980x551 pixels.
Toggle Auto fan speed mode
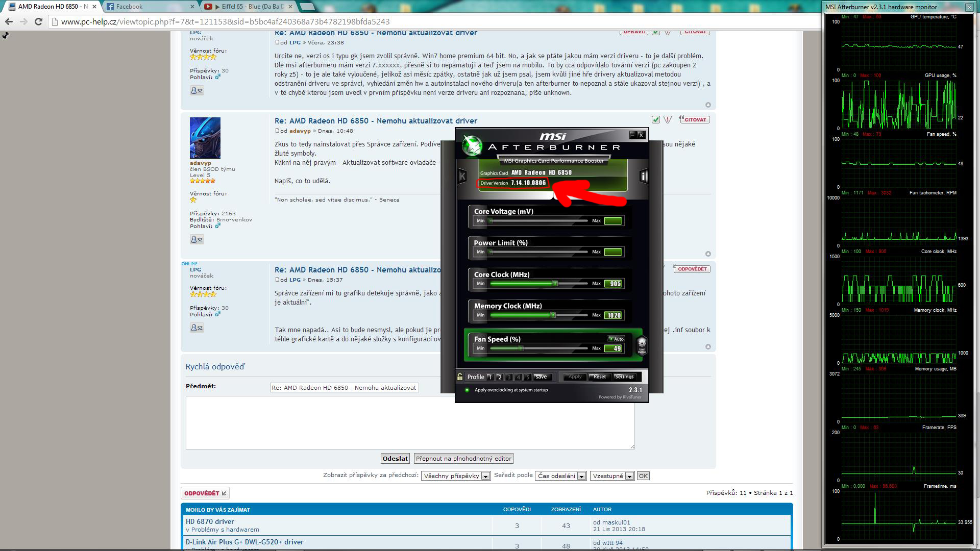click(x=616, y=339)
